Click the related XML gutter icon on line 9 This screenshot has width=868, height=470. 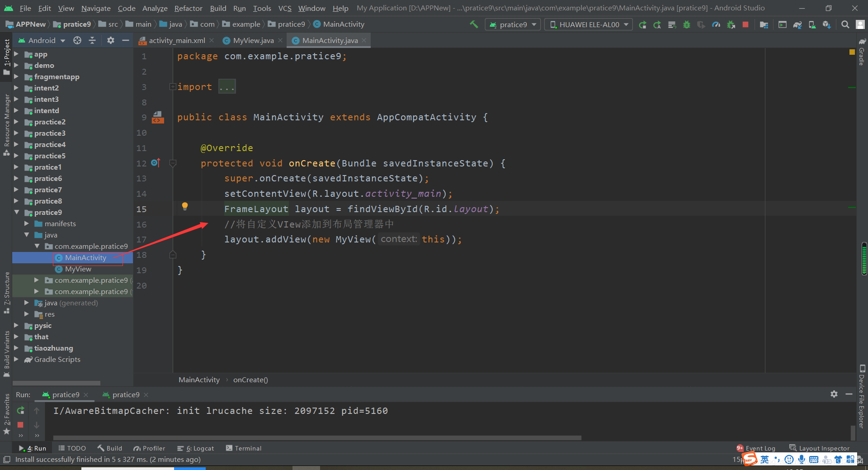(x=158, y=117)
